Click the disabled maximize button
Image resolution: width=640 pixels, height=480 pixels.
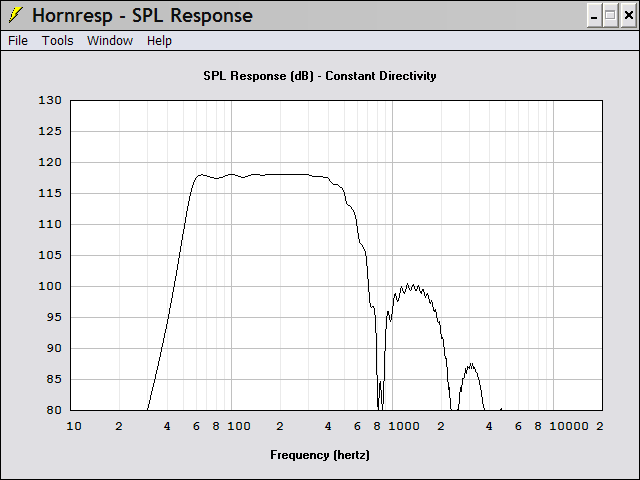[610, 16]
